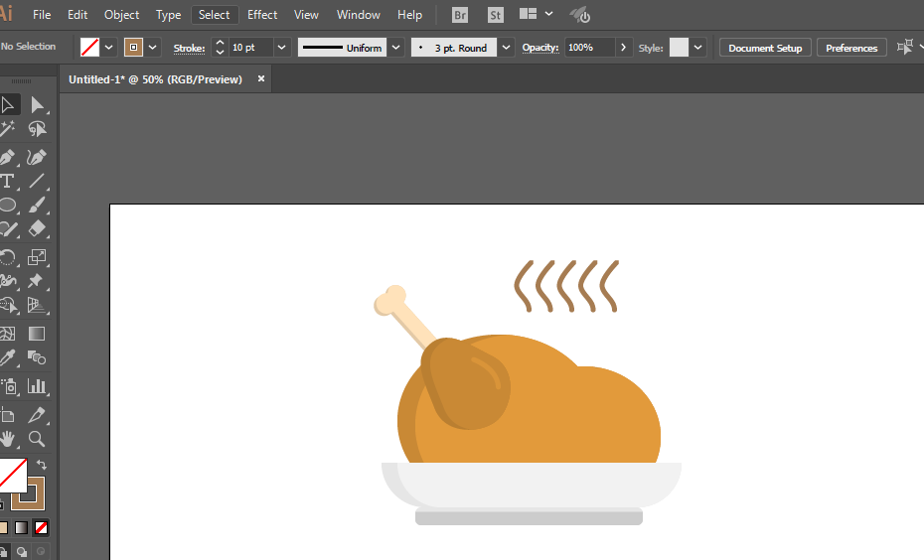Open the 3 pt. Round brush dropdown
The image size is (924, 560).
(507, 48)
